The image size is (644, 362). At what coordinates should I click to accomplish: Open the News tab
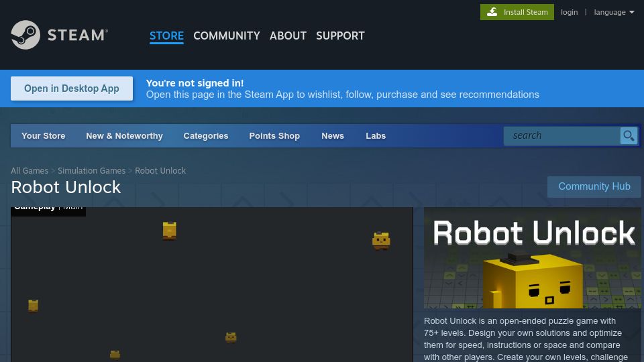pyautogui.click(x=333, y=136)
